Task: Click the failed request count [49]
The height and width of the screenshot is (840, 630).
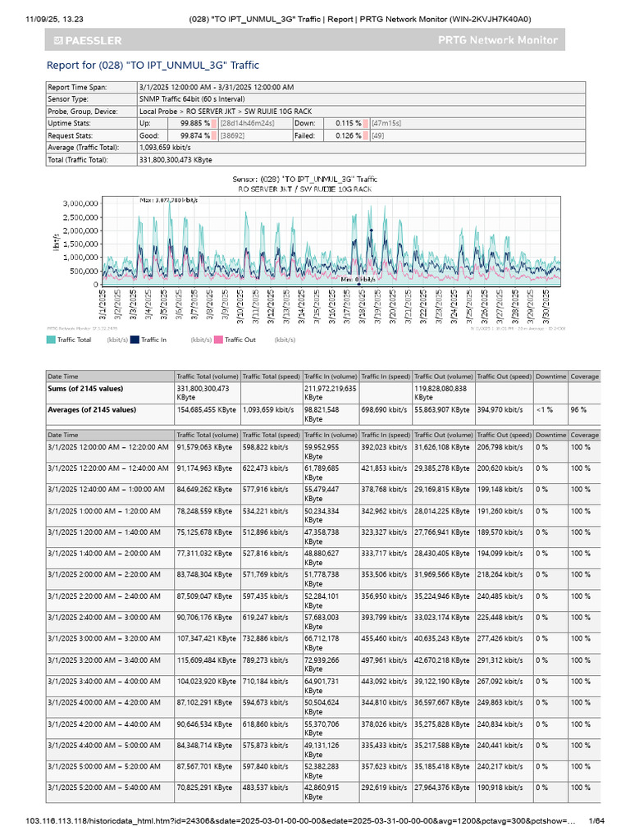Action: click(377, 135)
